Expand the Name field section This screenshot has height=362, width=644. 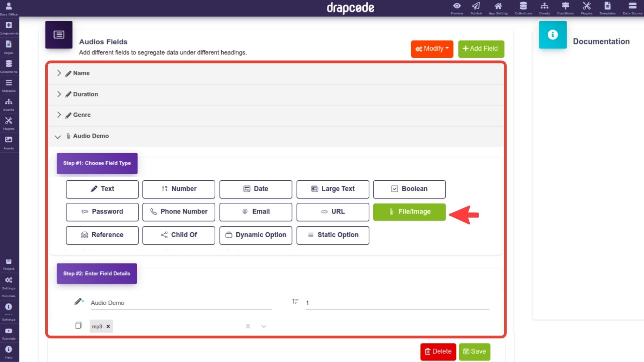click(x=58, y=73)
